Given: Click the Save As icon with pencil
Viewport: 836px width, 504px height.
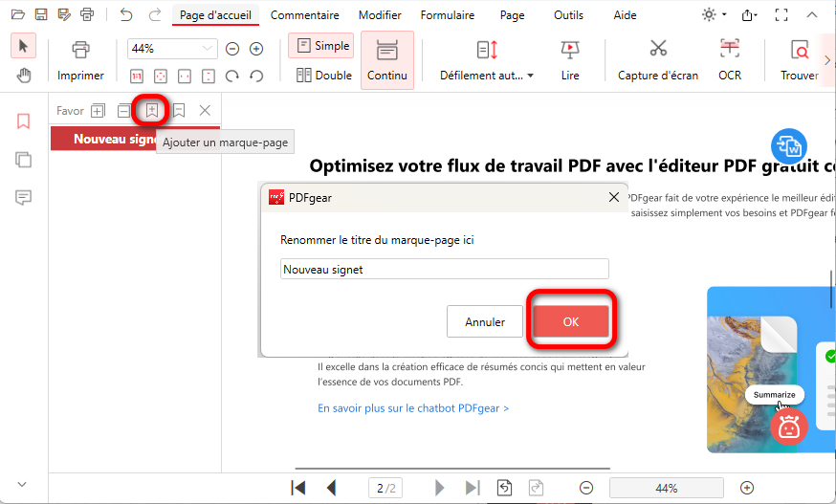Looking at the screenshot, I should pyautogui.click(x=64, y=14).
